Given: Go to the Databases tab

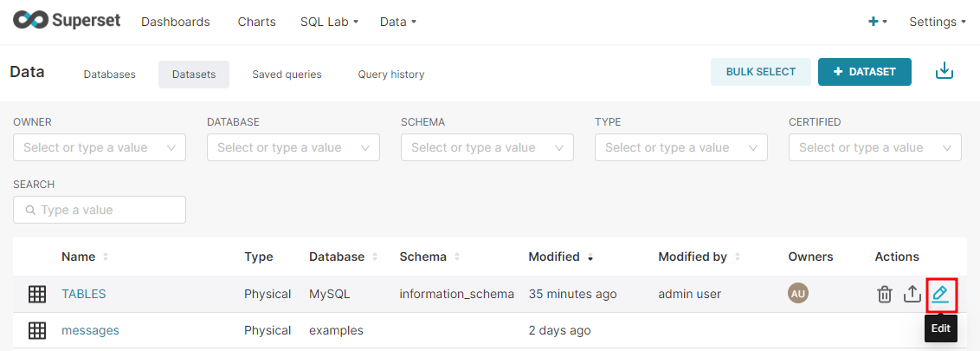Looking at the screenshot, I should coord(109,75).
